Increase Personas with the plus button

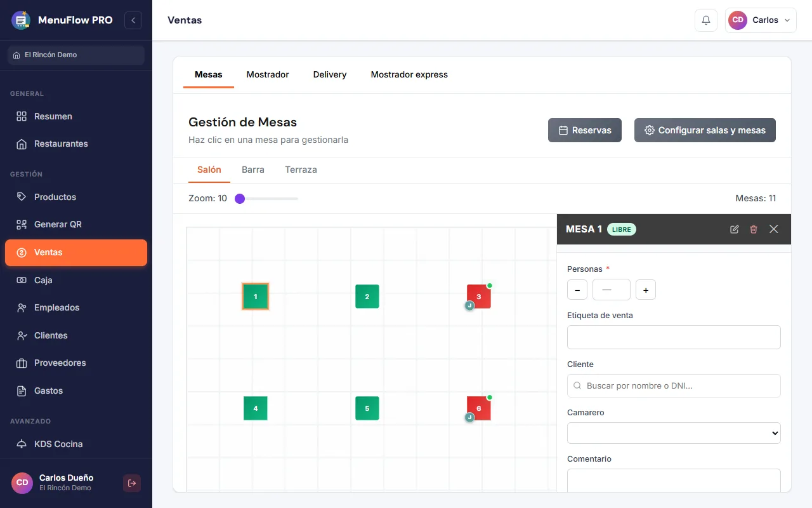click(646, 290)
